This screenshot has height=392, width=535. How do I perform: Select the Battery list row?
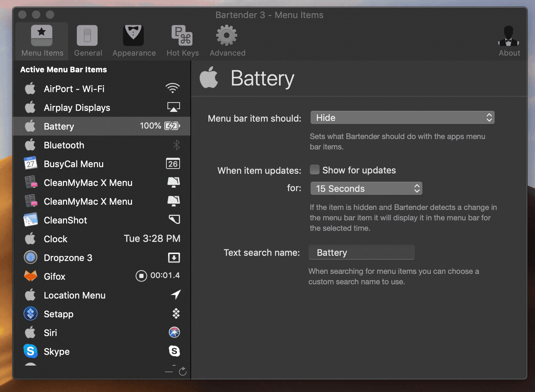[101, 126]
